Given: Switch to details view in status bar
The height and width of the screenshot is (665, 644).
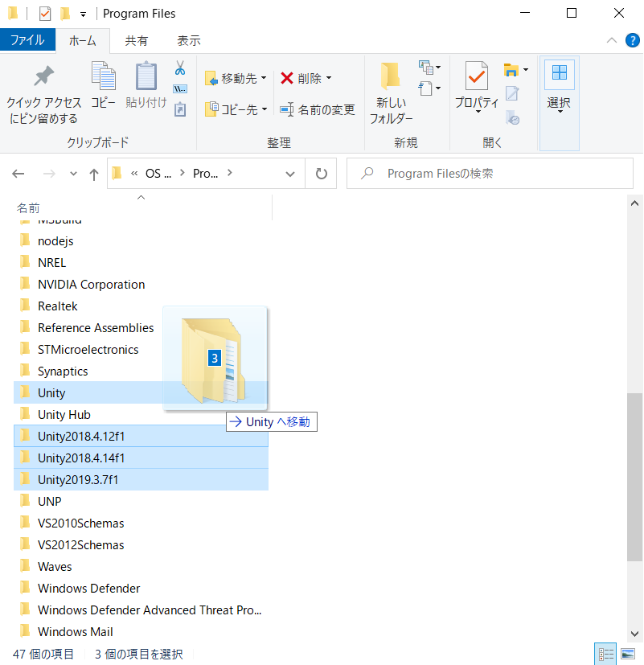Looking at the screenshot, I should coord(606,654).
